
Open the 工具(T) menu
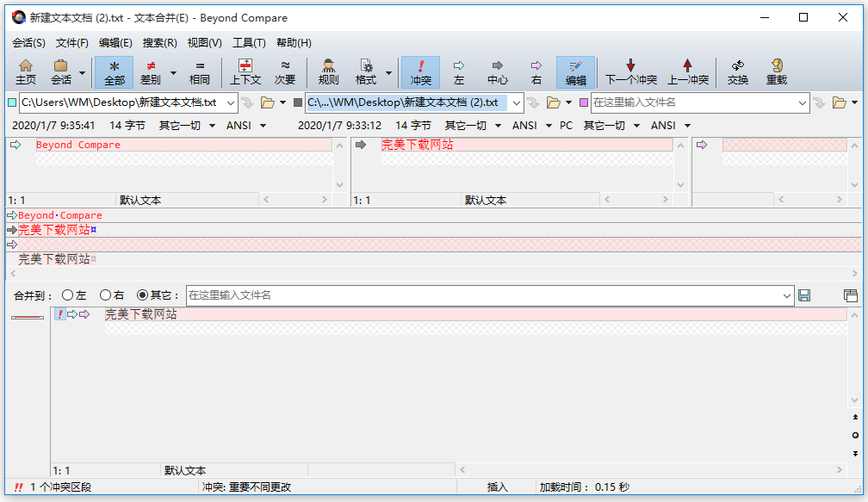pyautogui.click(x=249, y=43)
